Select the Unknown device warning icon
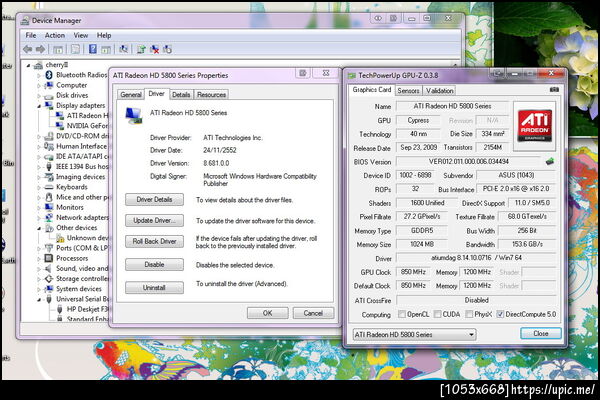 (60, 238)
